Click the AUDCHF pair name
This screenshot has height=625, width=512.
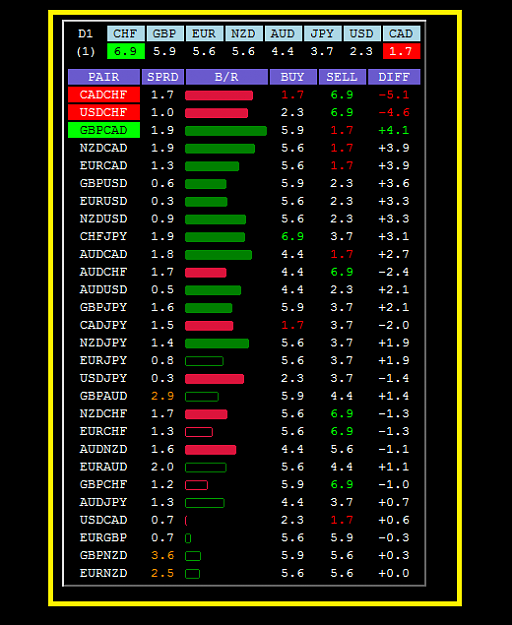click(104, 272)
